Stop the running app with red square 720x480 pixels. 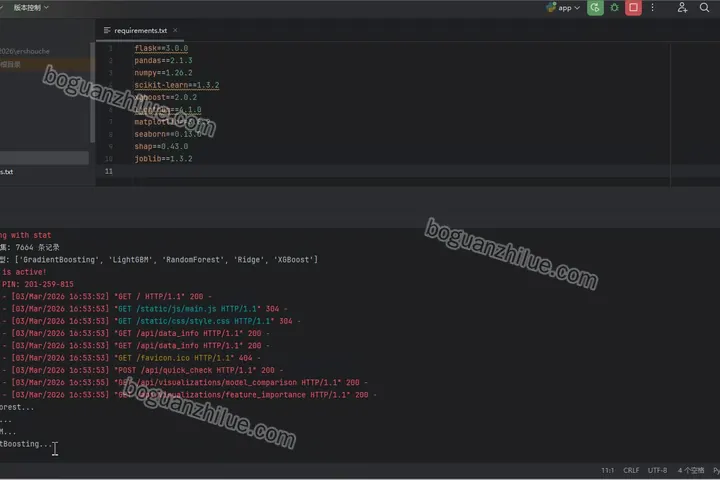[x=633, y=8]
